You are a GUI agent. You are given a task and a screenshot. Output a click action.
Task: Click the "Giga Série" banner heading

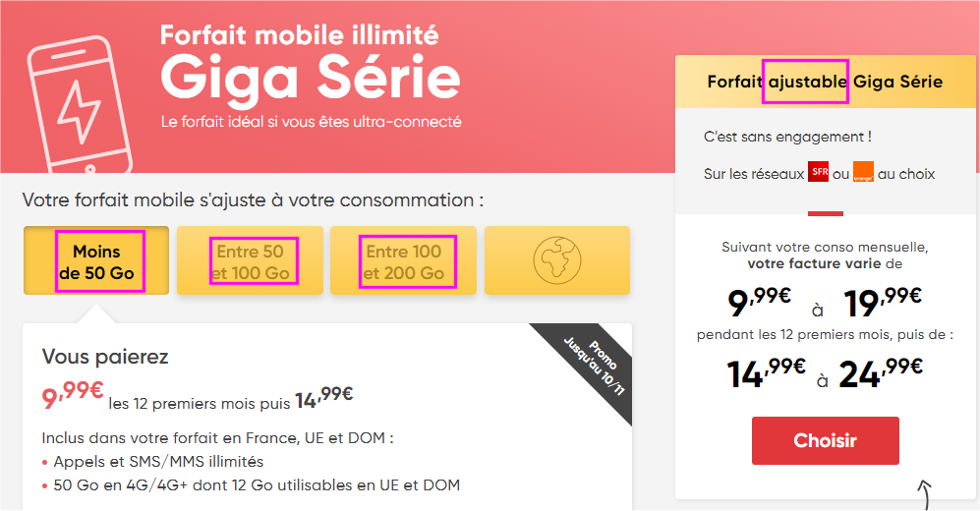[x=310, y=79]
